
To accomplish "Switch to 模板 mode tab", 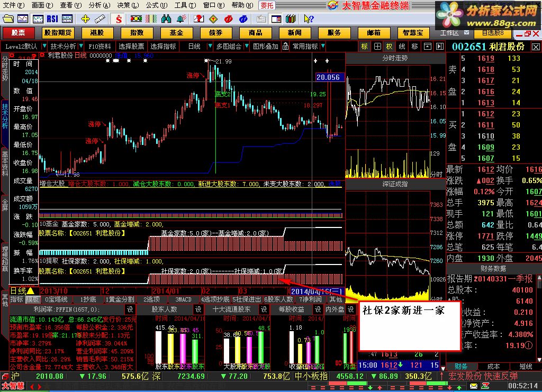I will [x=32, y=299].
